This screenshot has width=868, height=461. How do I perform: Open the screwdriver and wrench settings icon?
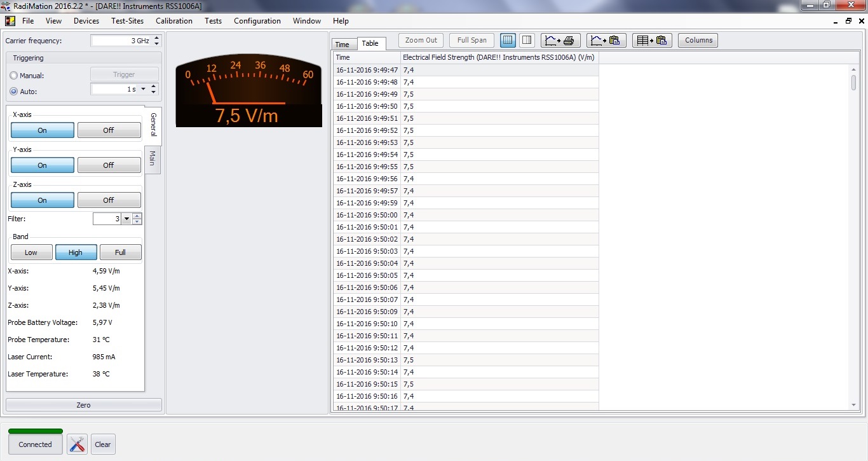tap(77, 444)
